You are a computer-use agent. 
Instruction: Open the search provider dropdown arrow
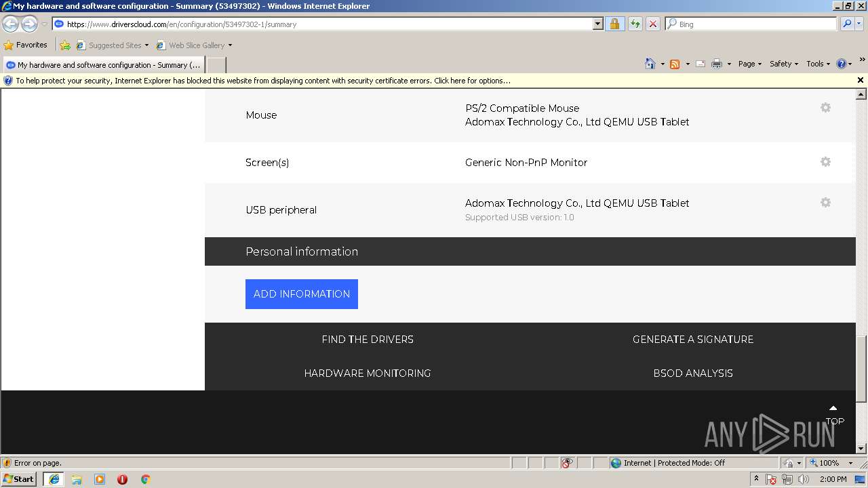click(x=859, y=24)
